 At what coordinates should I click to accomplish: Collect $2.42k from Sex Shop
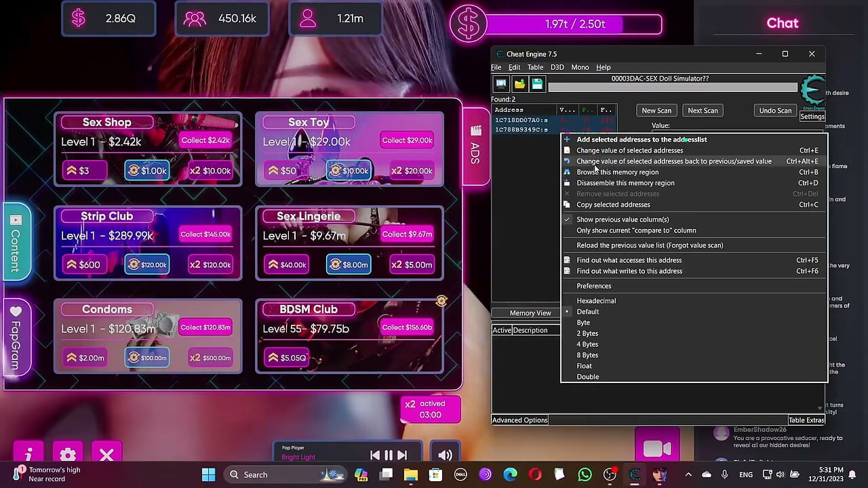point(205,140)
